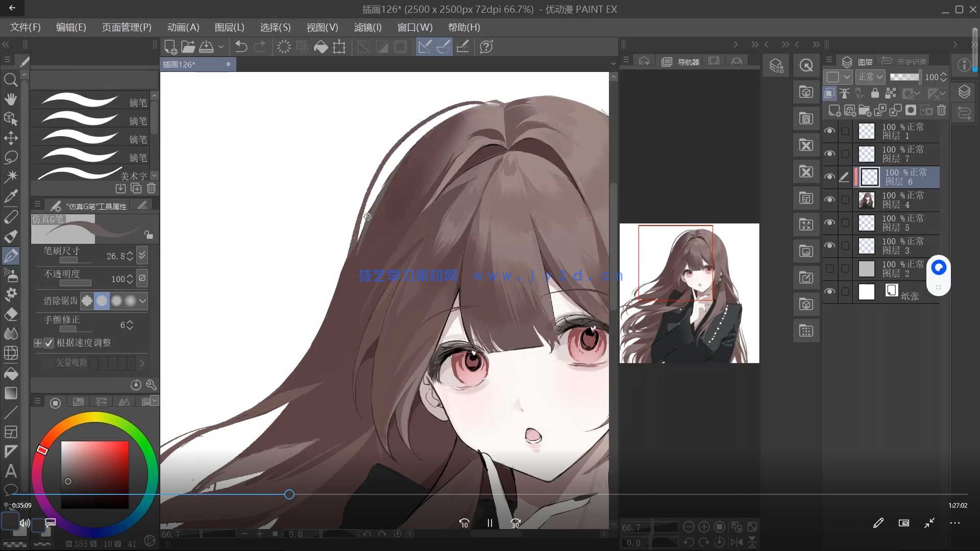Select the Fill bucket tool
The width and height of the screenshot is (980, 551).
pyautogui.click(x=11, y=374)
